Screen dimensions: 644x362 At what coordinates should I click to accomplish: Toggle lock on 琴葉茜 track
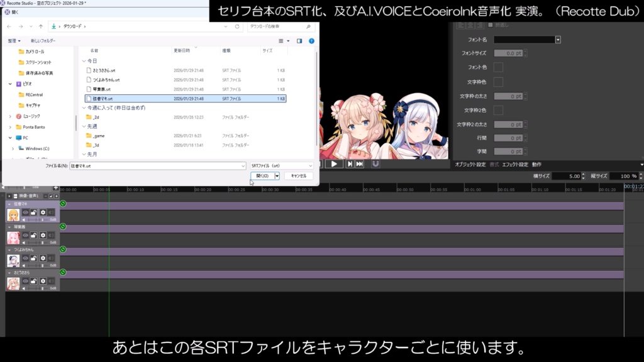(x=34, y=236)
